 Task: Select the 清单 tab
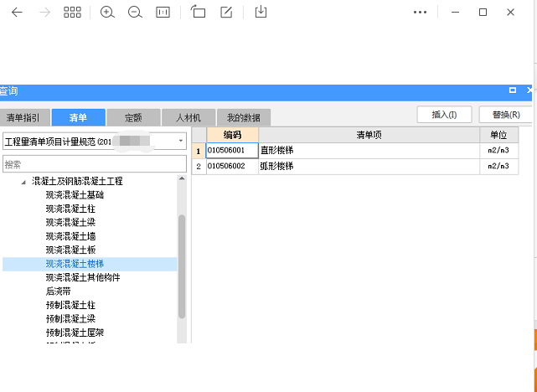click(79, 118)
